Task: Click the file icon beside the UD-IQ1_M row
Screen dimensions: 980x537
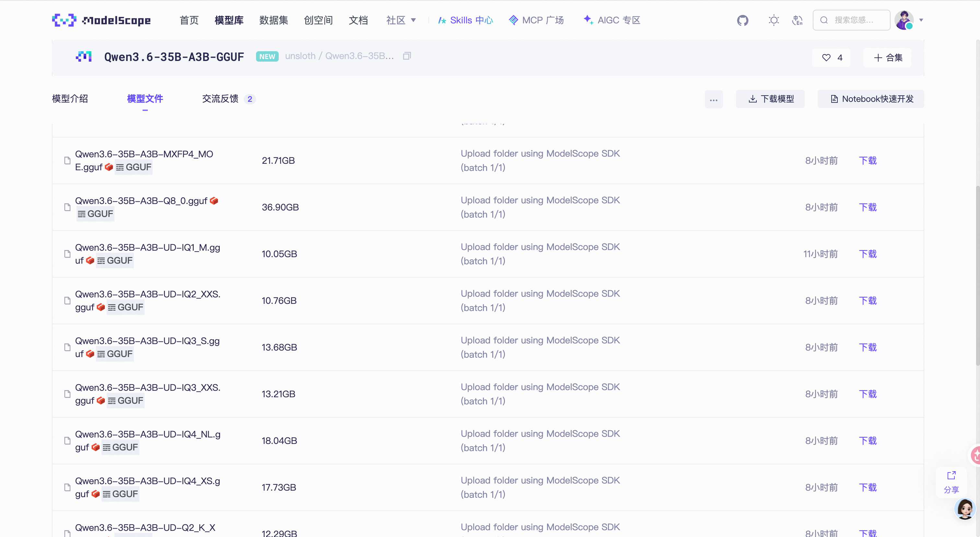Action: point(67,254)
